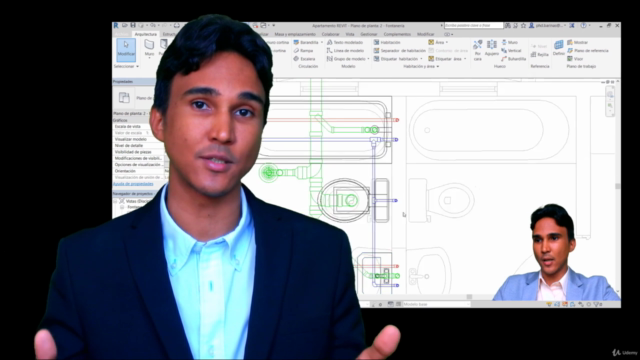Open the Modificar ribbon tab
Viewport: 640px width, 360px height.
(425, 34)
